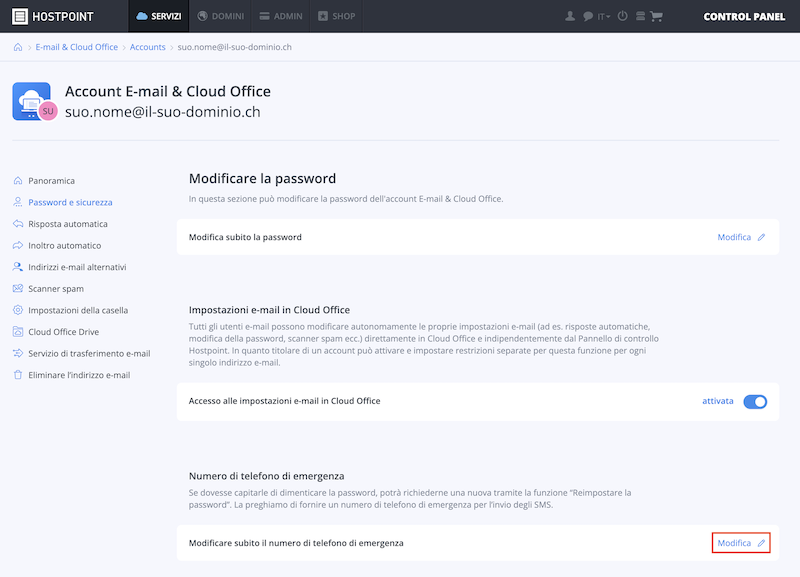Switch to the SERVIZI tab
The width and height of the screenshot is (800, 577).
[159, 16]
